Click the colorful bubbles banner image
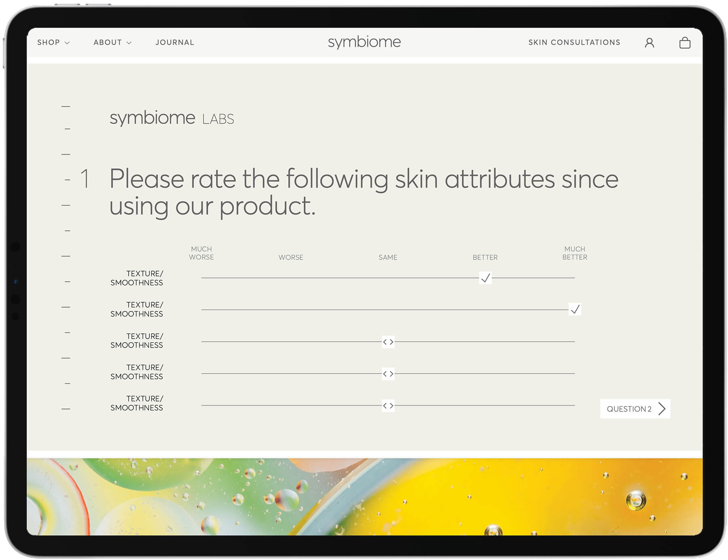 364,496
